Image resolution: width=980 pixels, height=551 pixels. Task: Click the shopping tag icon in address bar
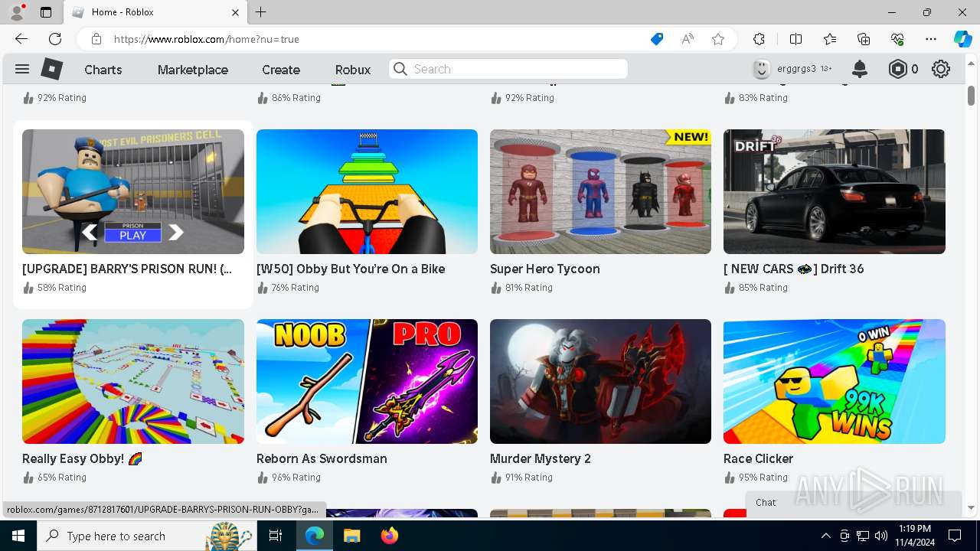656,39
